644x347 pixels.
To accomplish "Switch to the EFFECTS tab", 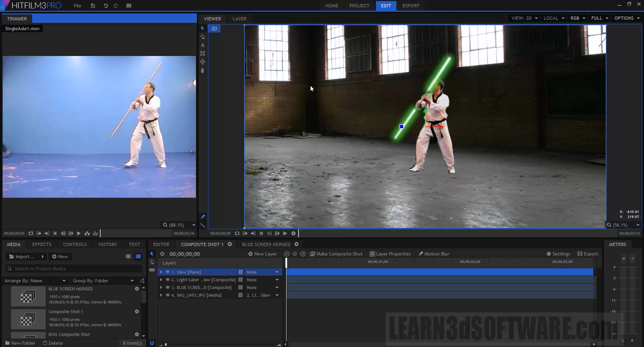I will (42, 244).
